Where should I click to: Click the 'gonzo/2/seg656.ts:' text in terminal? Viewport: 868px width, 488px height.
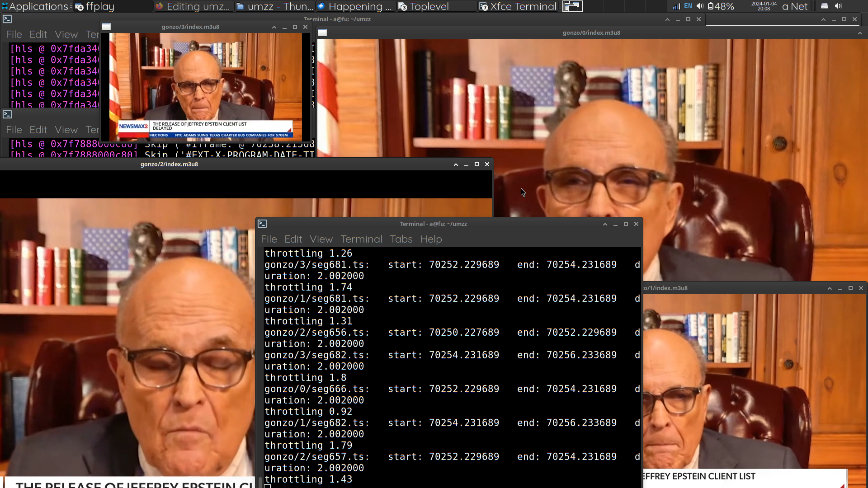317,333
